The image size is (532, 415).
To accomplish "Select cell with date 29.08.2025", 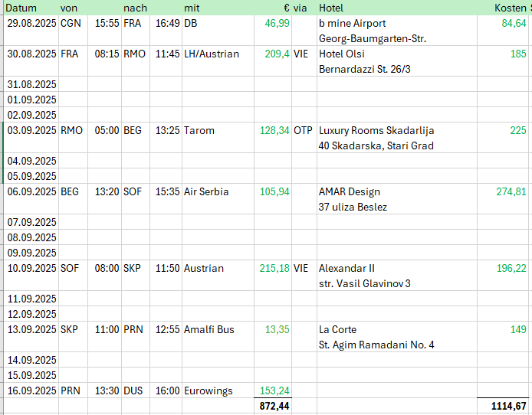I will point(31,31).
